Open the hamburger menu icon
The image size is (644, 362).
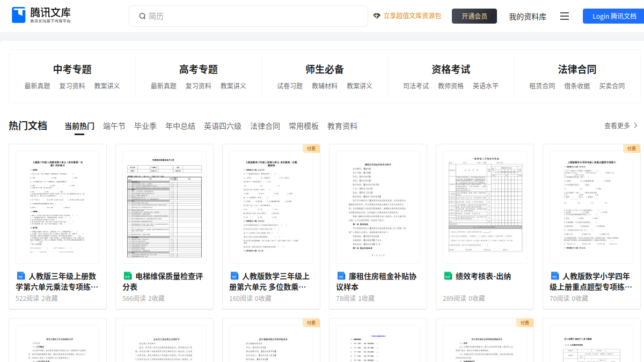(x=565, y=16)
